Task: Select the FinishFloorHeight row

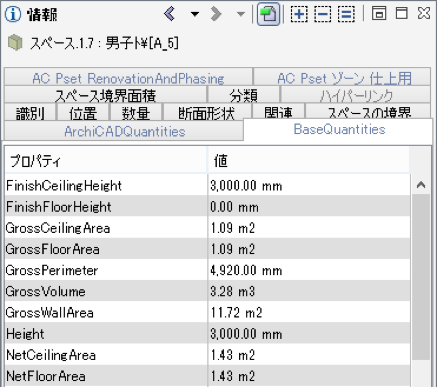Action: pos(207,206)
